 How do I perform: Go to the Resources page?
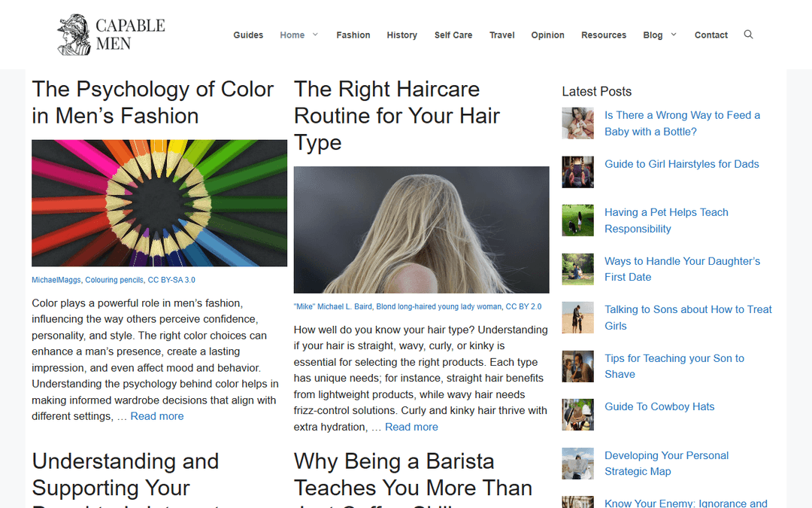pos(603,35)
